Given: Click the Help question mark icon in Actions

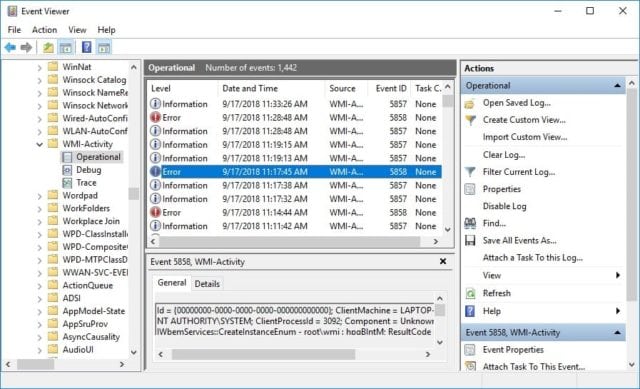Looking at the screenshot, I should [470, 311].
